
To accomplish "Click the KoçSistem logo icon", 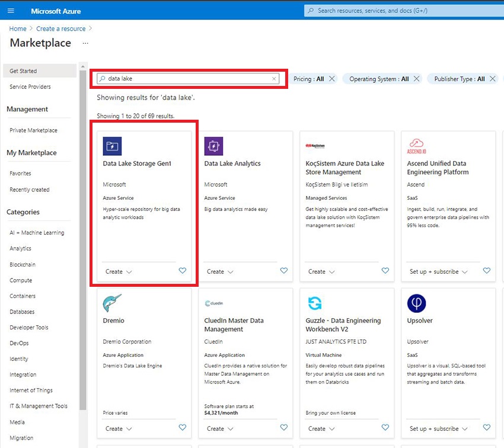I will (x=315, y=146).
